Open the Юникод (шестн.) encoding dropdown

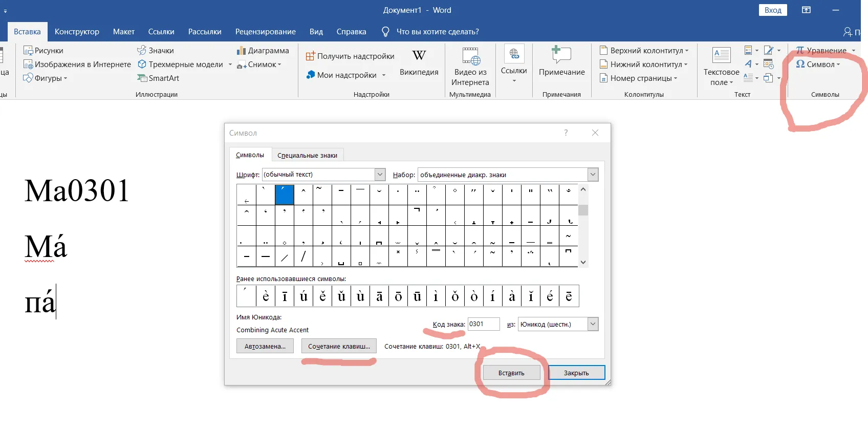tap(593, 324)
